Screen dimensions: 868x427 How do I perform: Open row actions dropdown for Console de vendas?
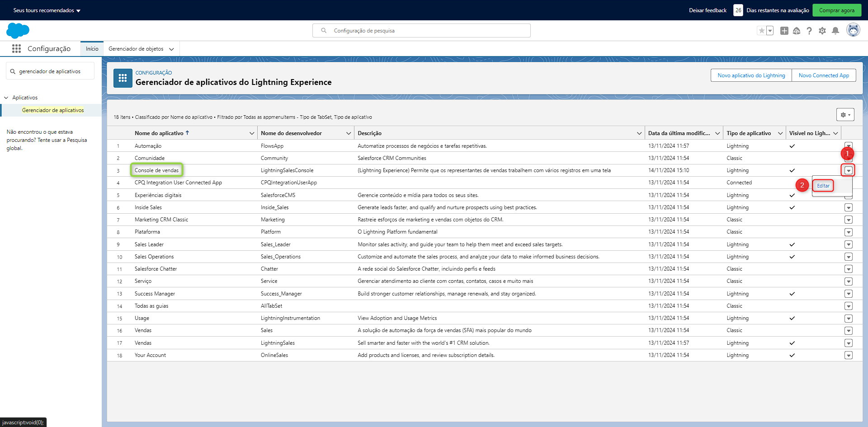point(849,170)
